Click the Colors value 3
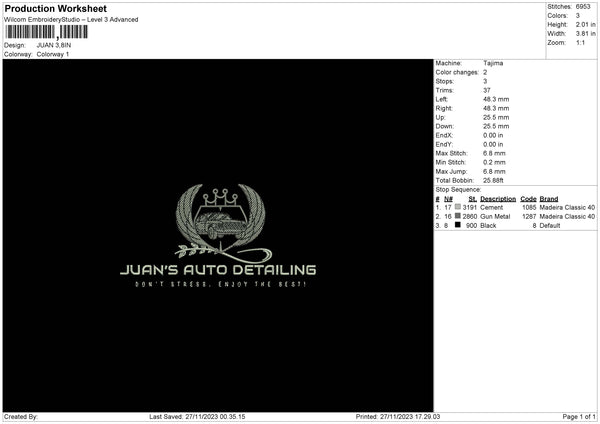This screenshot has height=424, width=600. (577, 16)
